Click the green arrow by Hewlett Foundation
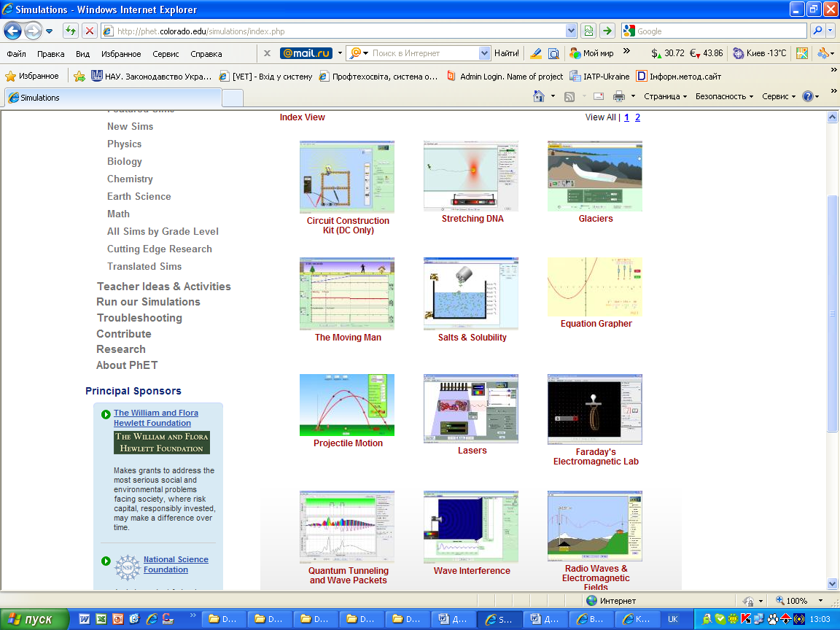The height and width of the screenshot is (630, 840). pyautogui.click(x=106, y=414)
